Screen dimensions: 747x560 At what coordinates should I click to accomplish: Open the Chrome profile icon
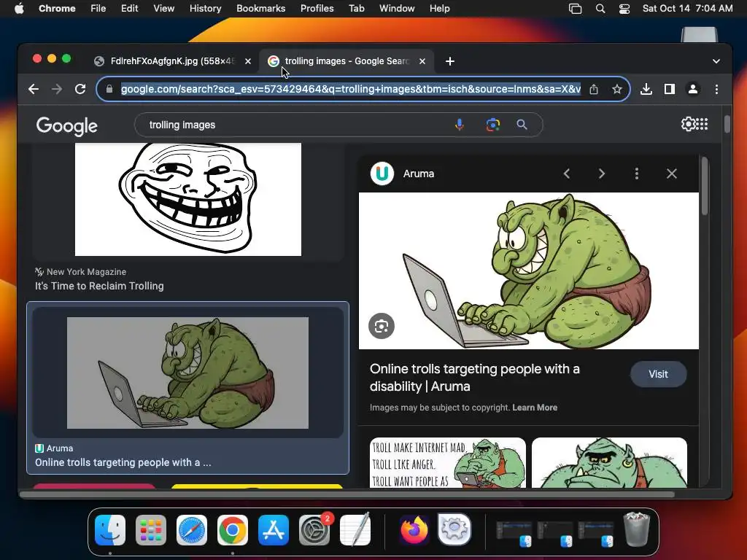pos(693,89)
